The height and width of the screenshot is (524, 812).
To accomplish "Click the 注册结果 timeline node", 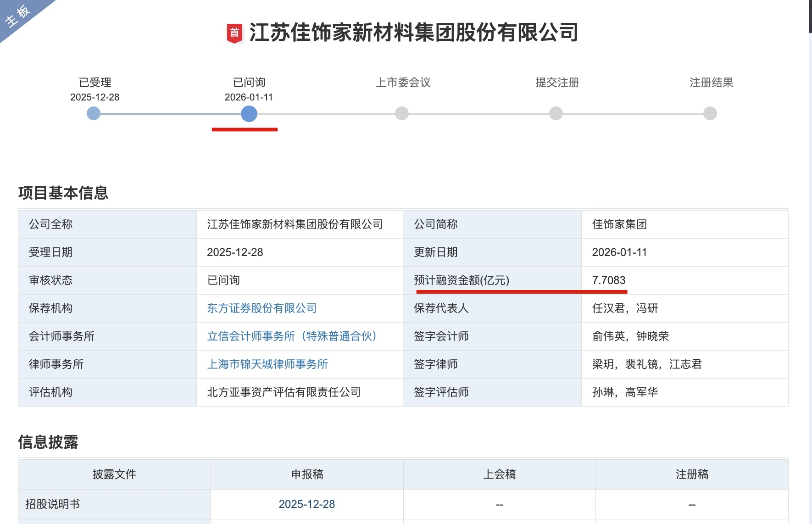I will [710, 113].
